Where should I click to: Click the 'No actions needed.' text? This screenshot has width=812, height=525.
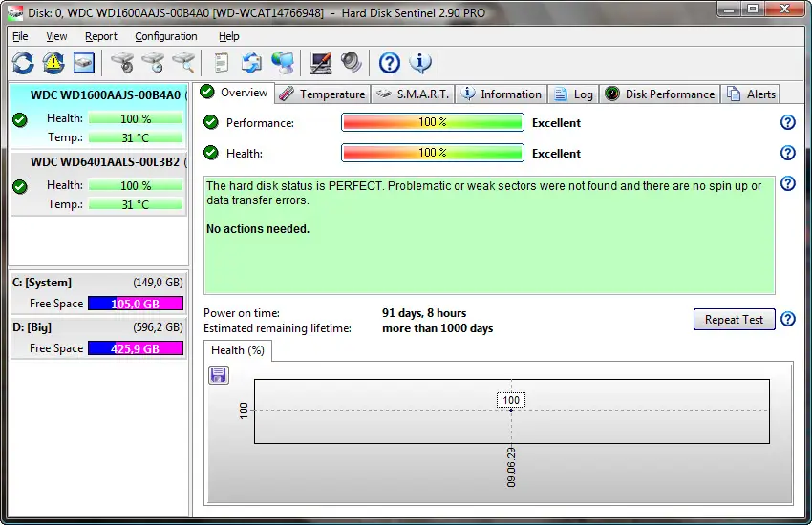coord(258,229)
